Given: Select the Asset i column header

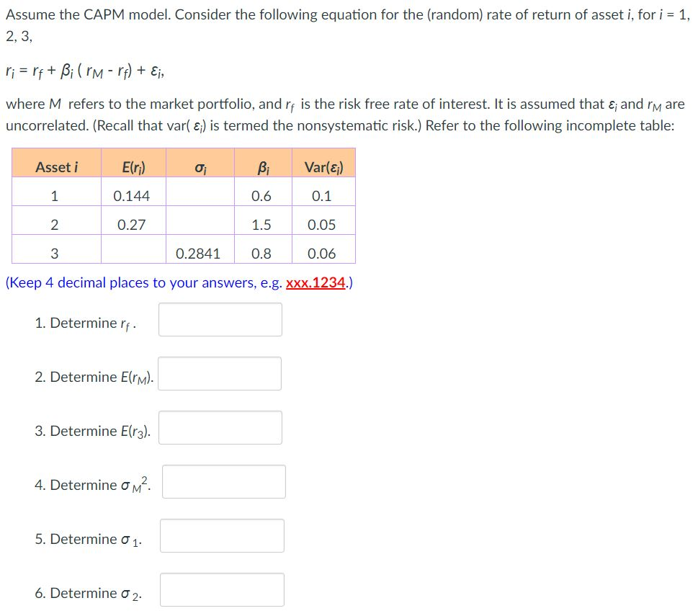Looking at the screenshot, I should point(55,164).
